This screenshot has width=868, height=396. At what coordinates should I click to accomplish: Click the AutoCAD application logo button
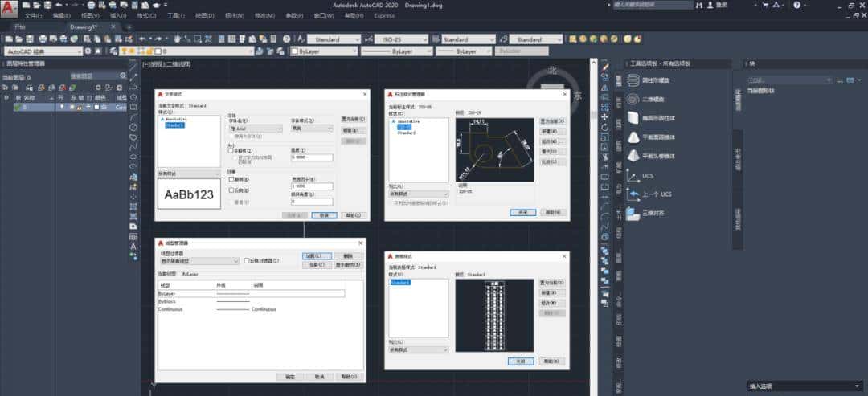(x=9, y=7)
